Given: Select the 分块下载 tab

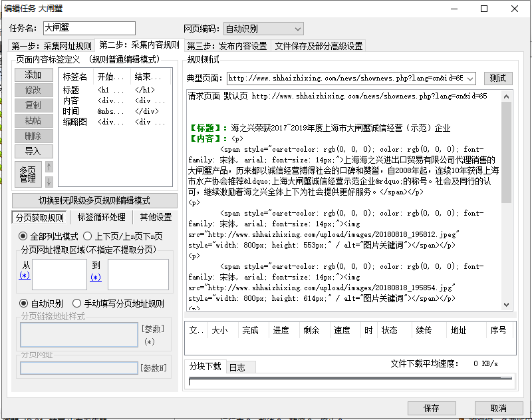Looking at the screenshot, I should 205,366.
